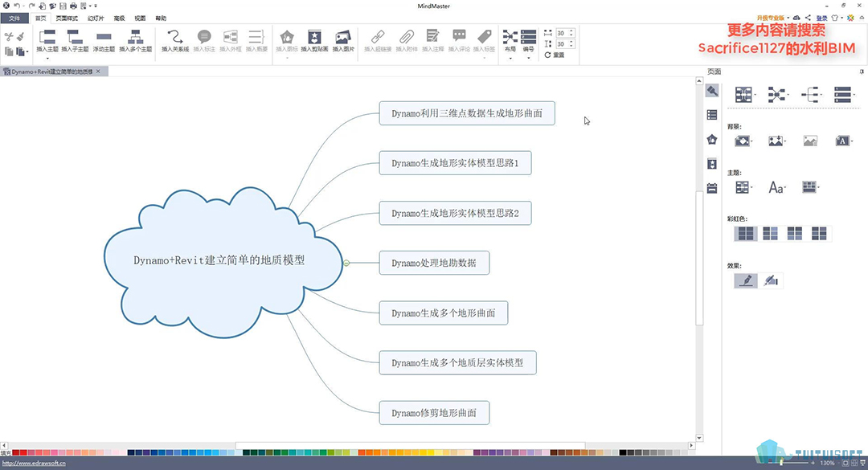The image size is (868, 470).
Task: Open the outline list icon in right sidebar
Action: tap(711, 115)
